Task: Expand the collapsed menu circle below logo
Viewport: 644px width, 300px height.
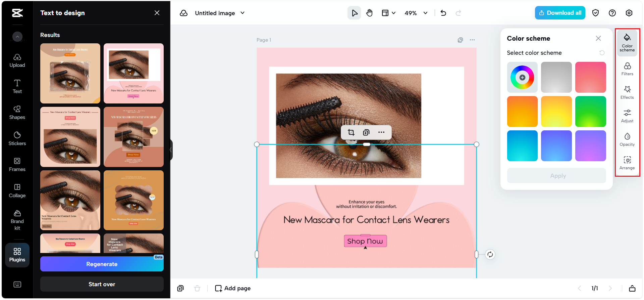Action: [17, 36]
